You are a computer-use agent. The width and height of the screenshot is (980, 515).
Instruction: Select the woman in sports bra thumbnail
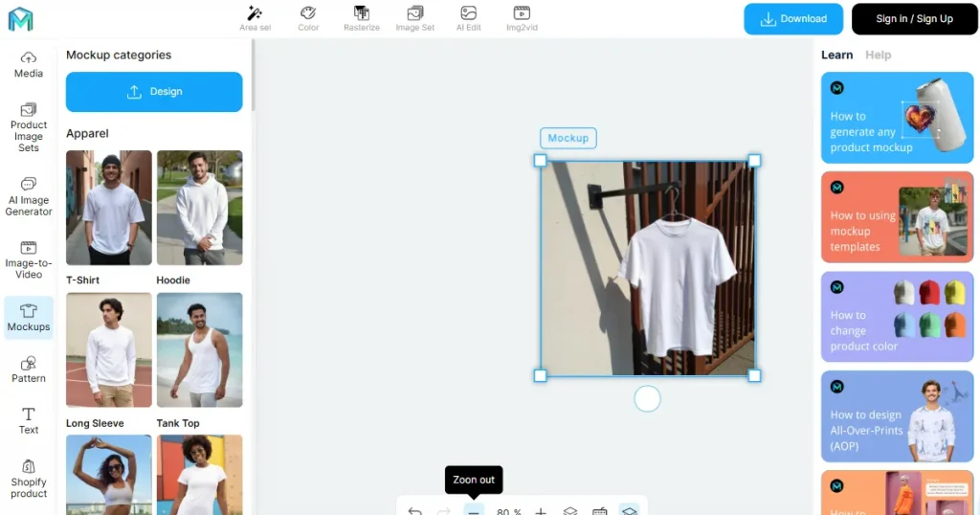pos(109,475)
